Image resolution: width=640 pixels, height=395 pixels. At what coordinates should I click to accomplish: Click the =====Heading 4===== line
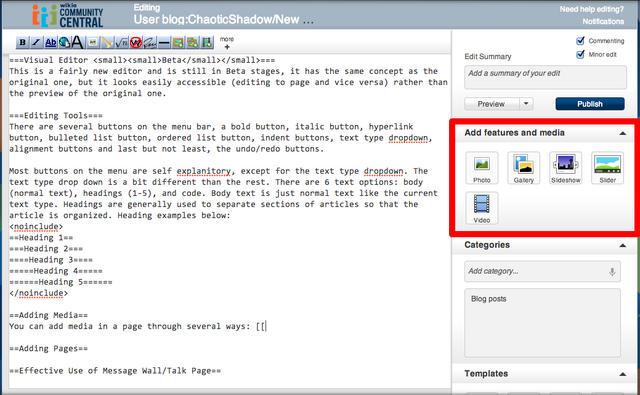56,271
